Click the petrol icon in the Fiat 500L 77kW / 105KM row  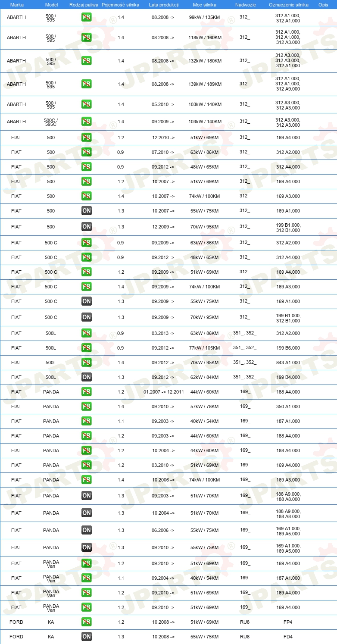87,348
